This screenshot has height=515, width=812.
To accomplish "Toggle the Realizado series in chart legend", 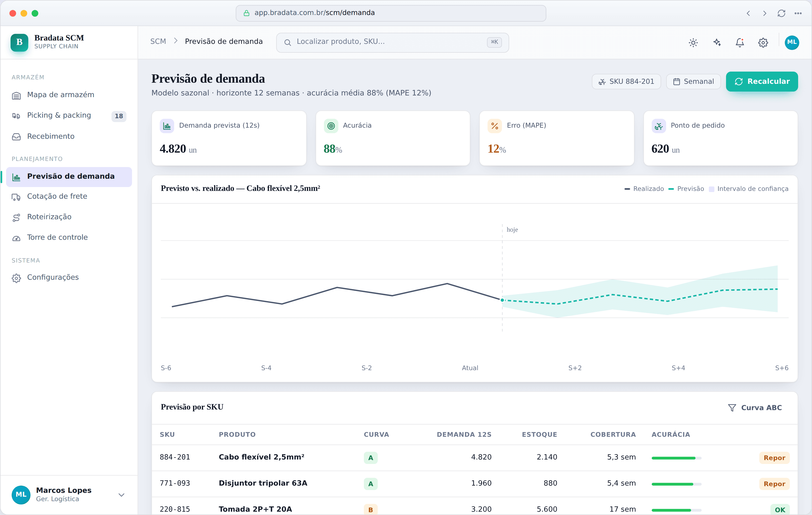I will [x=644, y=189].
